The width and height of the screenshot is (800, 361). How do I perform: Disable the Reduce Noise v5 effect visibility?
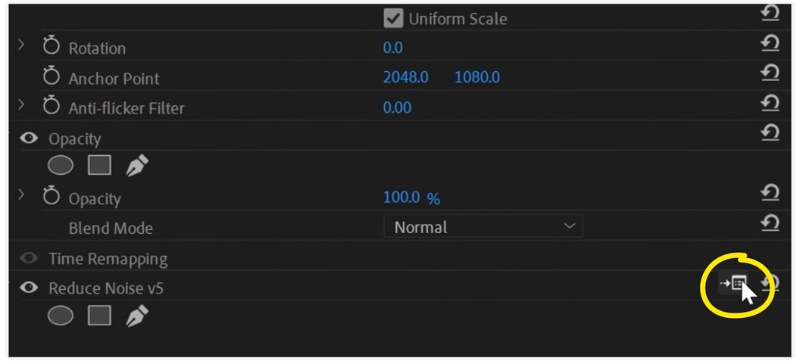tap(29, 288)
